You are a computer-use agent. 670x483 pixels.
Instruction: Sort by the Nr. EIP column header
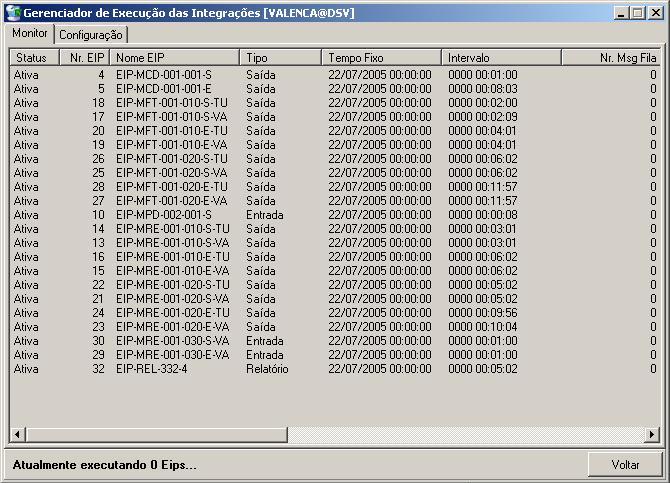click(x=84, y=58)
